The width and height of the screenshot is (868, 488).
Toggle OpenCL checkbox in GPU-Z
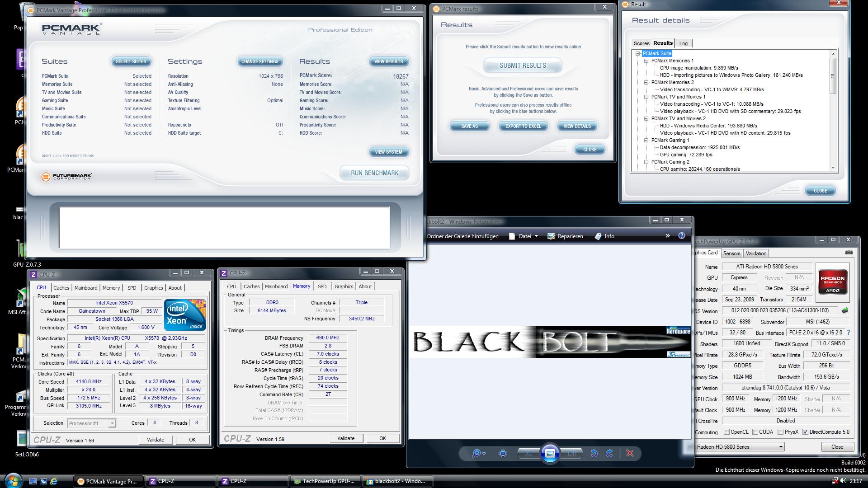click(x=726, y=432)
